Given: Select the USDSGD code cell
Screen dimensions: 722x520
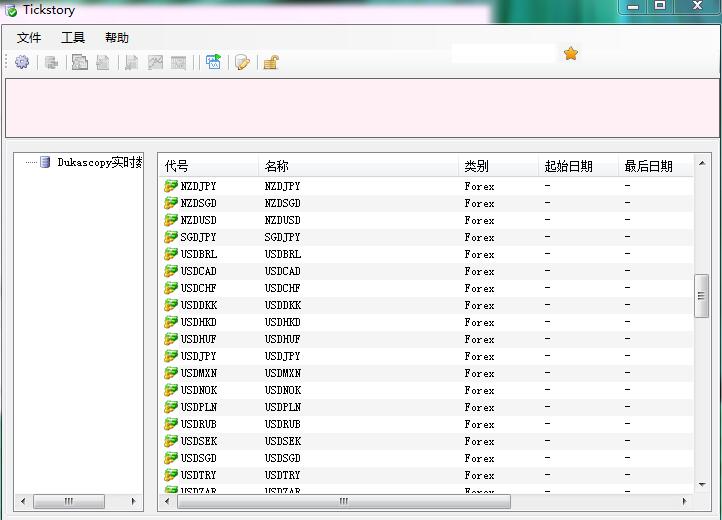Looking at the screenshot, I should pyautogui.click(x=198, y=458).
